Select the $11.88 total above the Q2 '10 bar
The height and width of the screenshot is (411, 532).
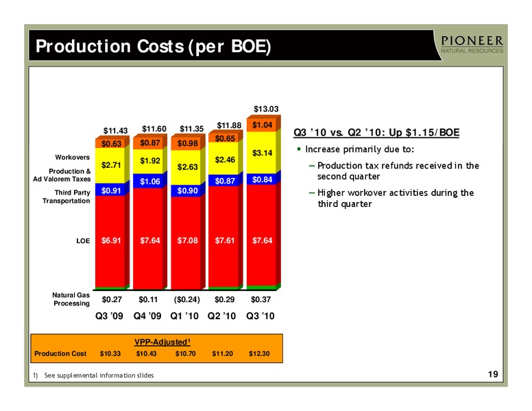229,125
